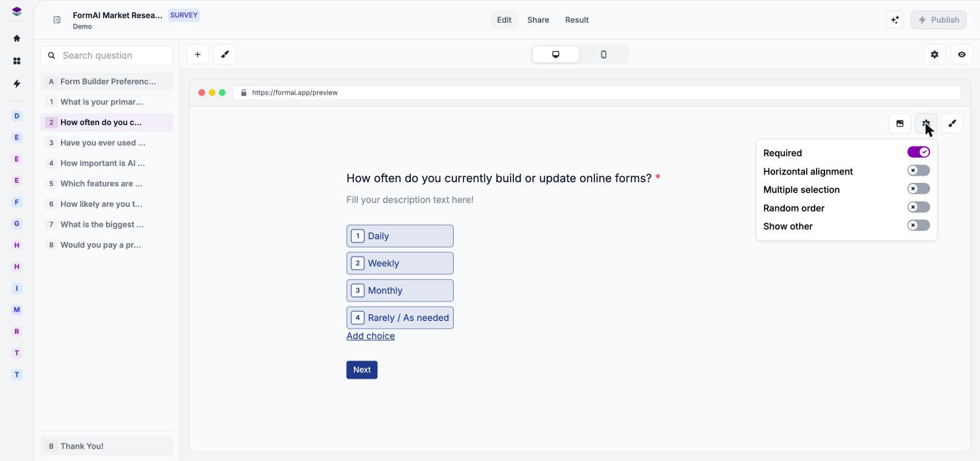Select question 7 What is the biggest
This screenshot has height=461, width=980.
[x=107, y=224]
